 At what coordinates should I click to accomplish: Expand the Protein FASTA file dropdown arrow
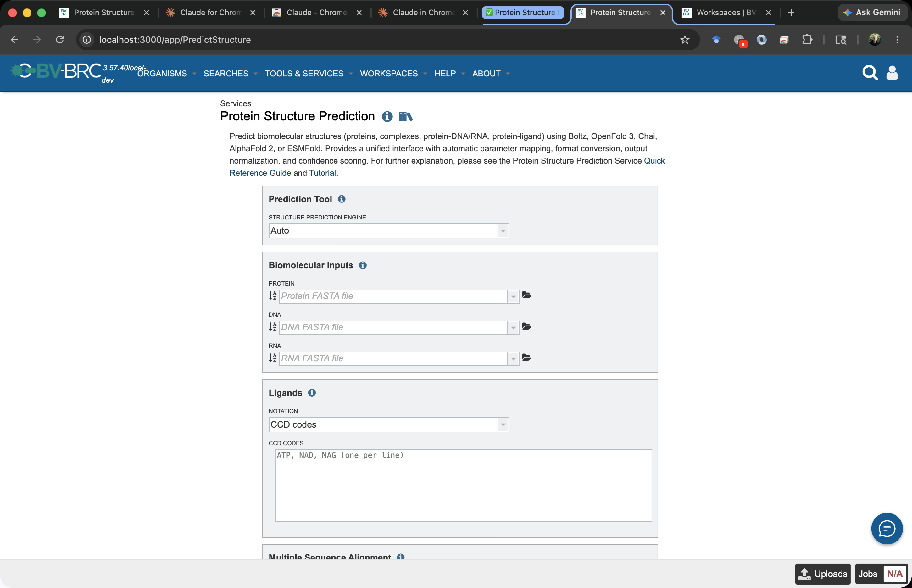513,296
